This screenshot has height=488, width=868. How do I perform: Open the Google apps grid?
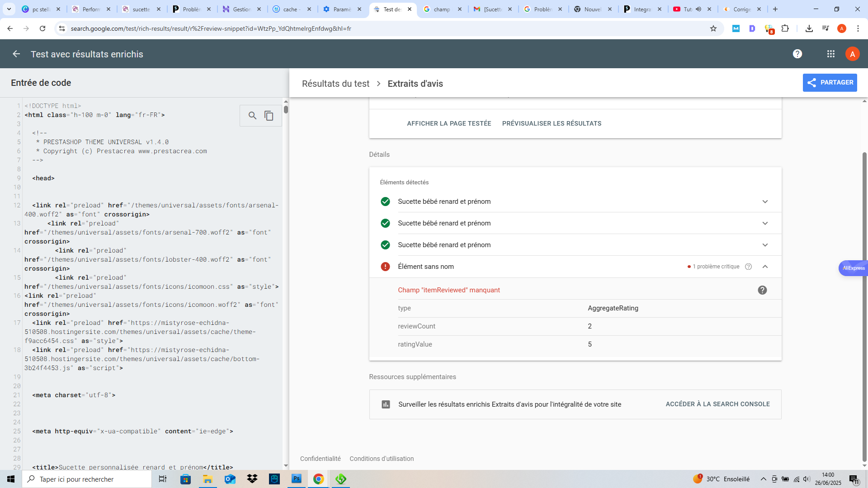pos(831,54)
